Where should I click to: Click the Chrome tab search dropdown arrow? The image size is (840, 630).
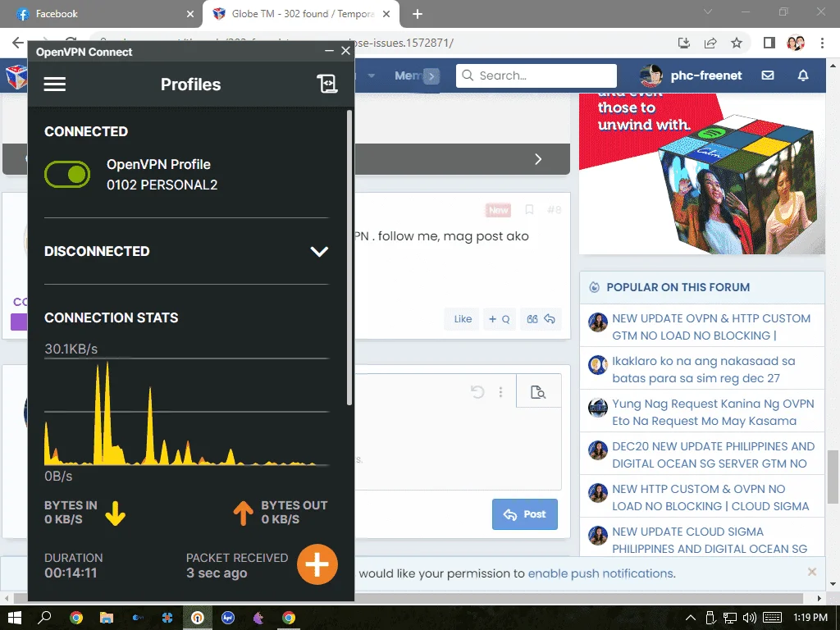pyautogui.click(x=708, y=11)
